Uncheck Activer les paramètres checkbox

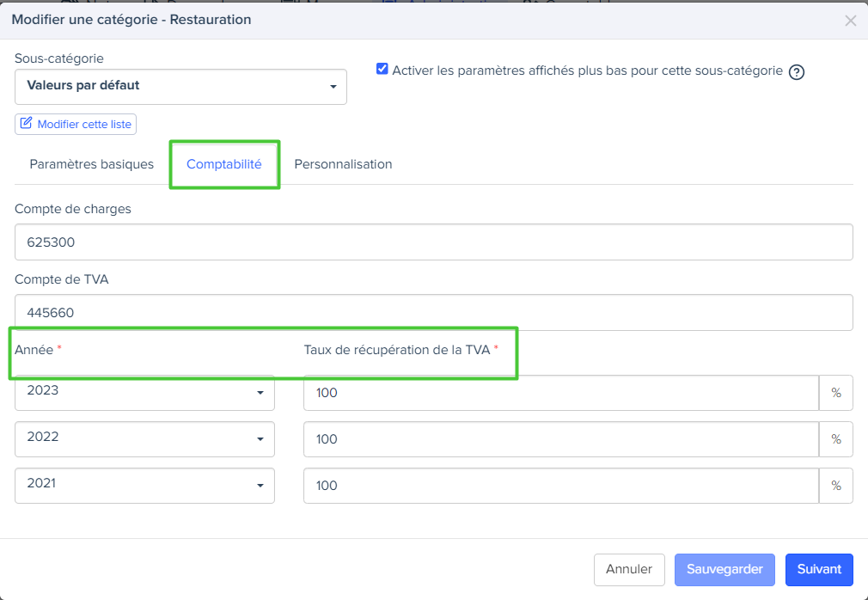[382, 70]
